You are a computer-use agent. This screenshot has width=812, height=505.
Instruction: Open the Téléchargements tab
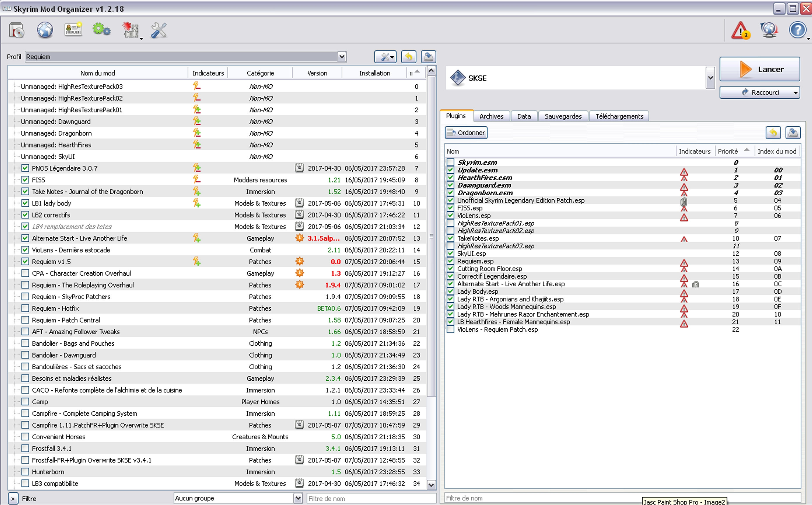point(619,116)
